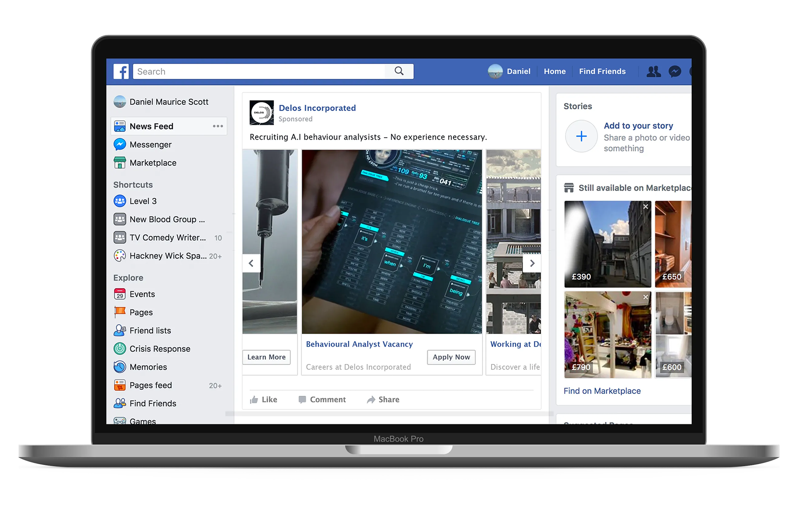Click the TV Comedy Writer 10 count

pyautogui.click(x=218, y=238)
